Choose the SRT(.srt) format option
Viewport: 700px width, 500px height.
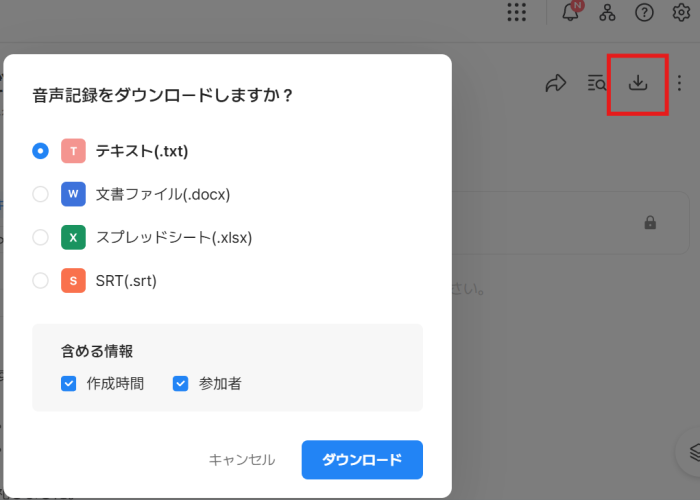click(x=41, y=281)
